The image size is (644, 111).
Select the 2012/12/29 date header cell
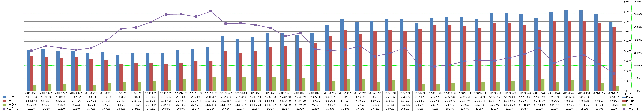pyautogui.click(x=121, y=93)
